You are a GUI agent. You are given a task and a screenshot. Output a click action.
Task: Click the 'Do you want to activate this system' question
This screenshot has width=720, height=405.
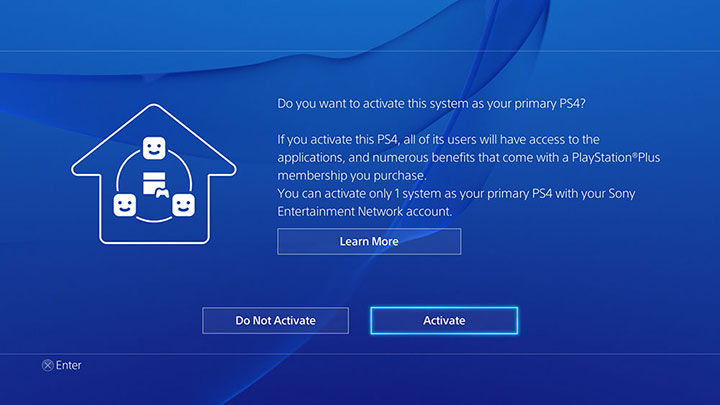click(x=431, y=103)
